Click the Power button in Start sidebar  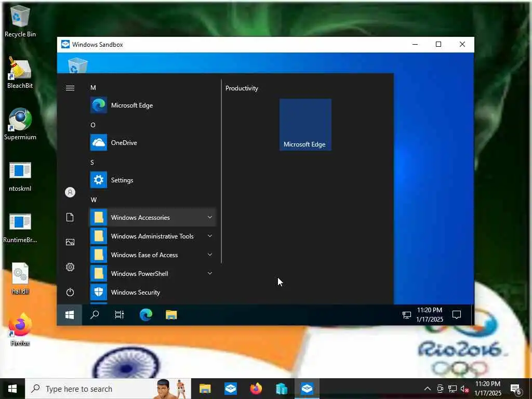click(70, 292)
